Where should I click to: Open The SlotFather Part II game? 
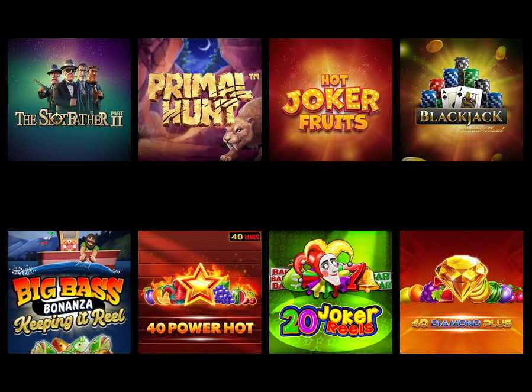click(69, 100)
